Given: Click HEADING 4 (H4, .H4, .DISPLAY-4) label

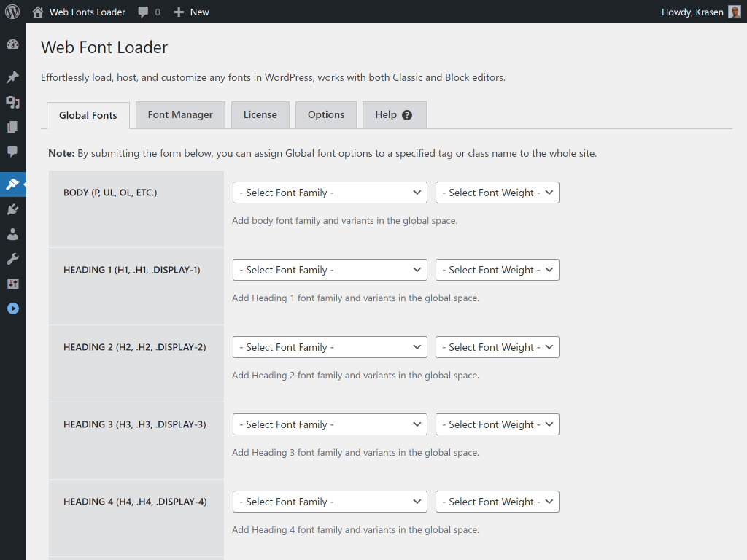Looking at the screenshot, I should 135,502.
